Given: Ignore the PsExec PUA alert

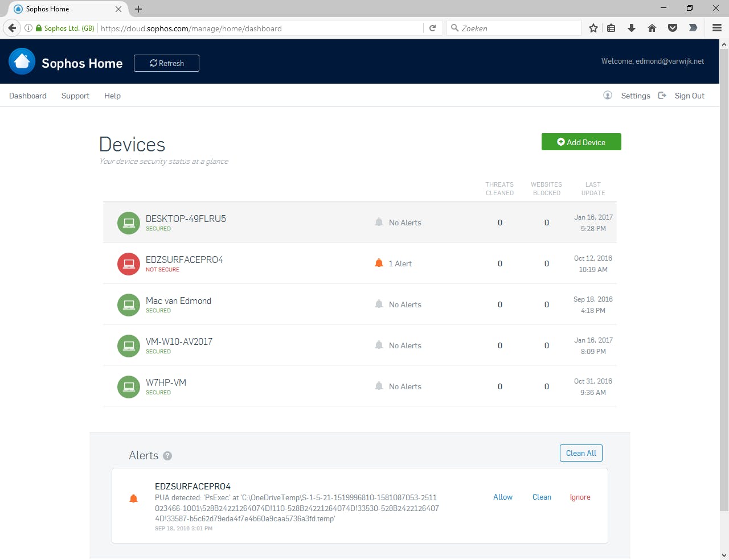Looking at the screenshot, I should tap(580, 497).
